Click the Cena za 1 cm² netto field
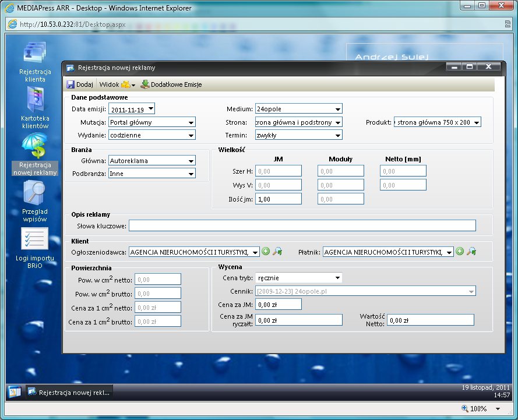Screen dimensions: 518x420 click(x=158, y=307)
